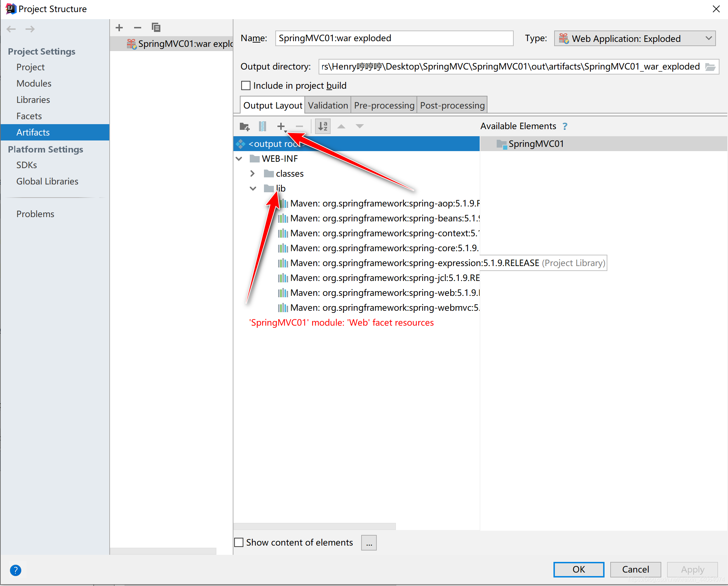Select SpringMVC01 in Available Elements
This screenshot has height=586, width=728.
[x=603, y=144]
